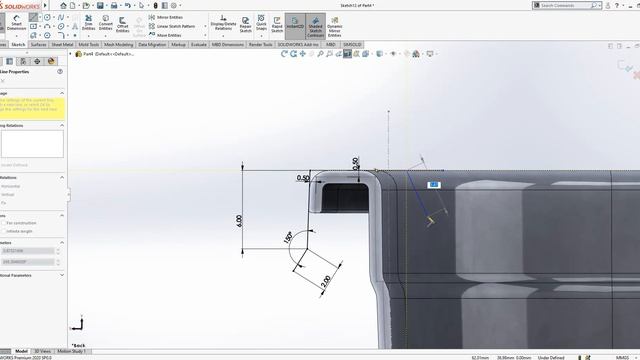
Task: Add Fix relation
Action: (x=4, y=202)
